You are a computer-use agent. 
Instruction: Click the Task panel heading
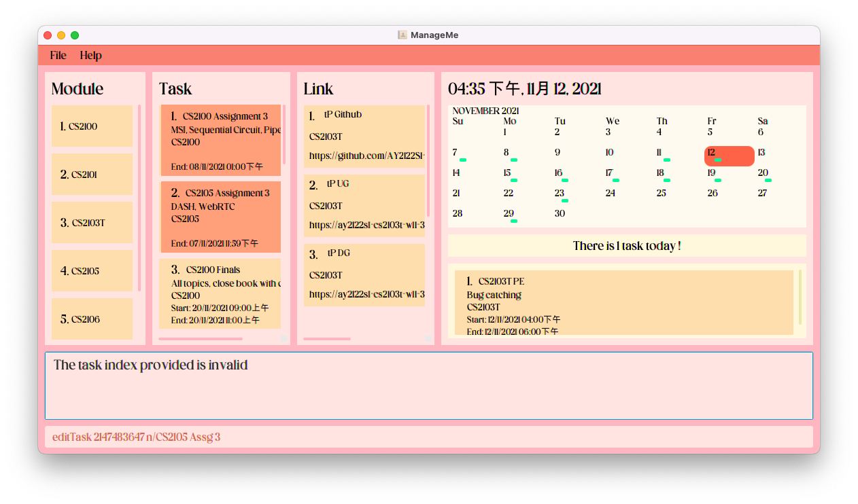(x=175, y=89)
